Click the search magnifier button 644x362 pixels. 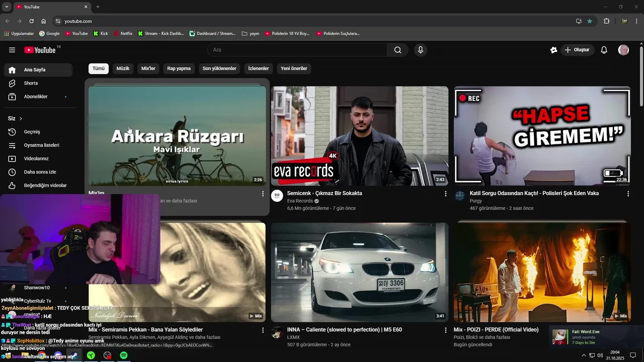click(x=398, y=50)
